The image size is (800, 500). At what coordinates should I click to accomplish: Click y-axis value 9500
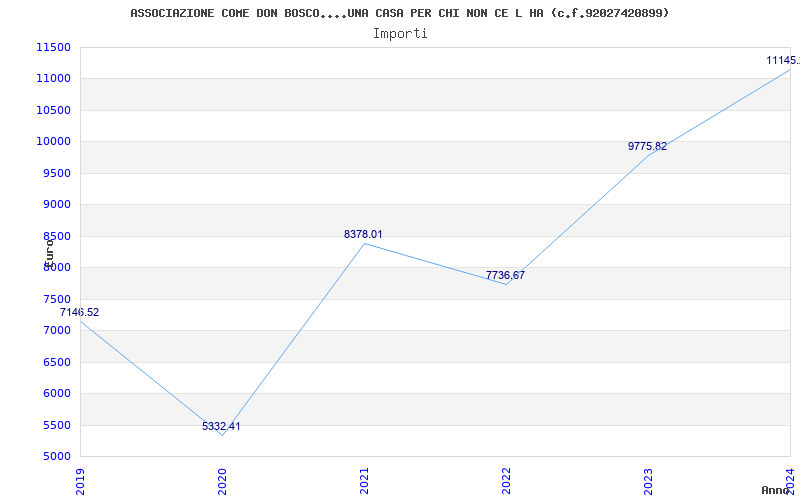(56, 173)
